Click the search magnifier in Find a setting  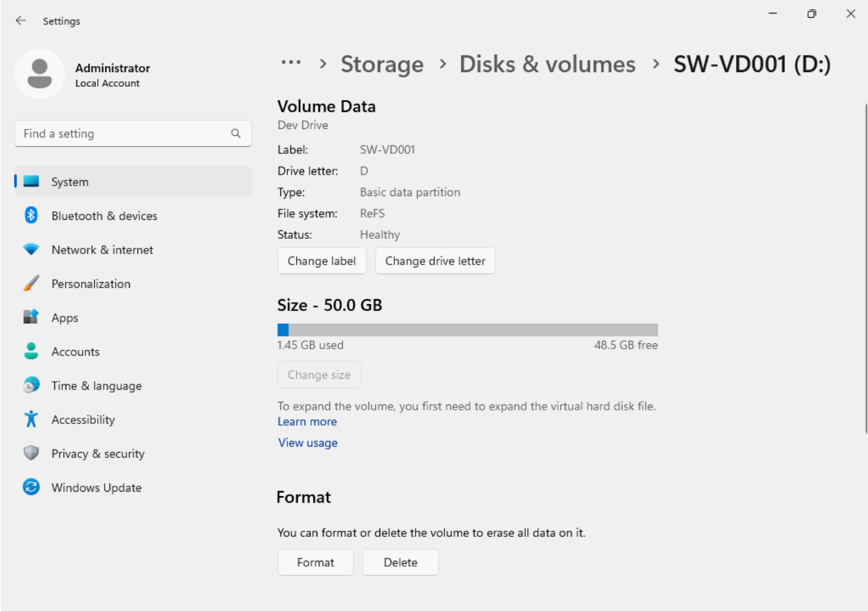[236, 133]
